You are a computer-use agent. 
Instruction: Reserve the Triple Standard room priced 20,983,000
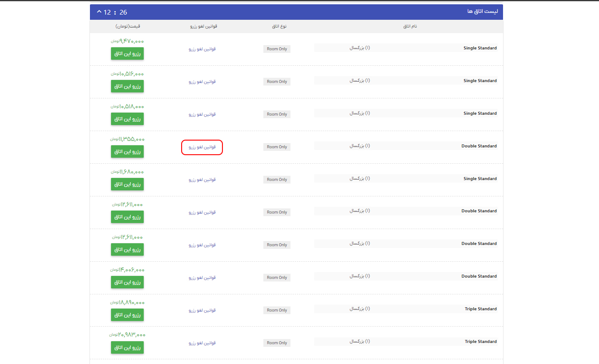click(x=127, y=347)
